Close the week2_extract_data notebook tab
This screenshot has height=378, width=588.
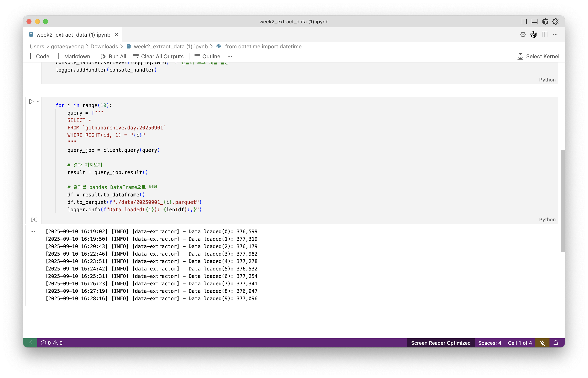[117, 35]
